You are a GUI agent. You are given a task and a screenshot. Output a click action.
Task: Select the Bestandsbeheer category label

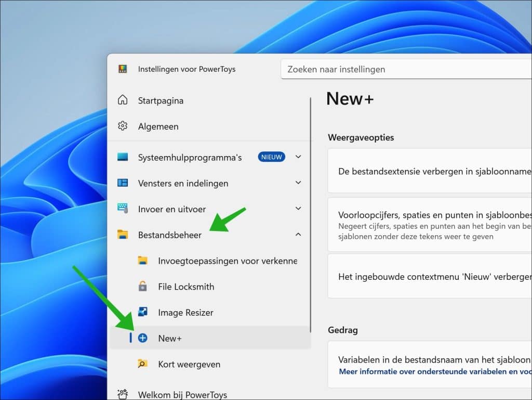[170, 235]
